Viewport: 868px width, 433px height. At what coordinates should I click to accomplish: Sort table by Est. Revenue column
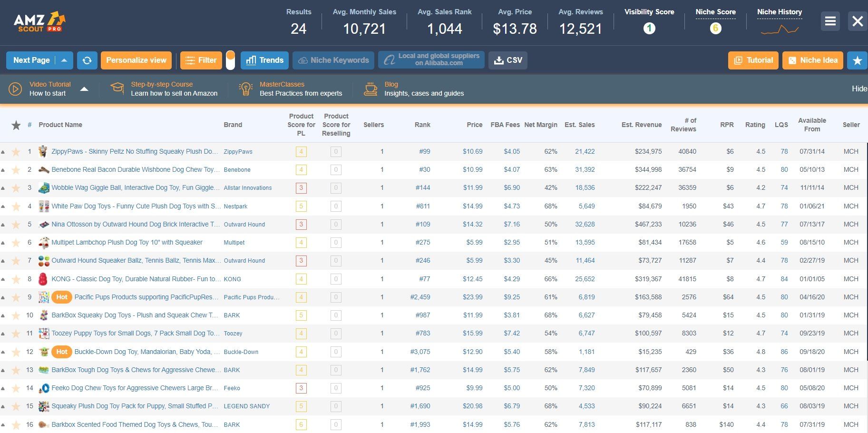[641, 125]
